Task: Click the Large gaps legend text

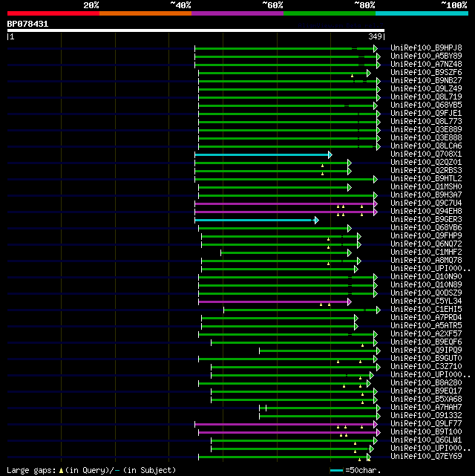Action: [91, 470]
